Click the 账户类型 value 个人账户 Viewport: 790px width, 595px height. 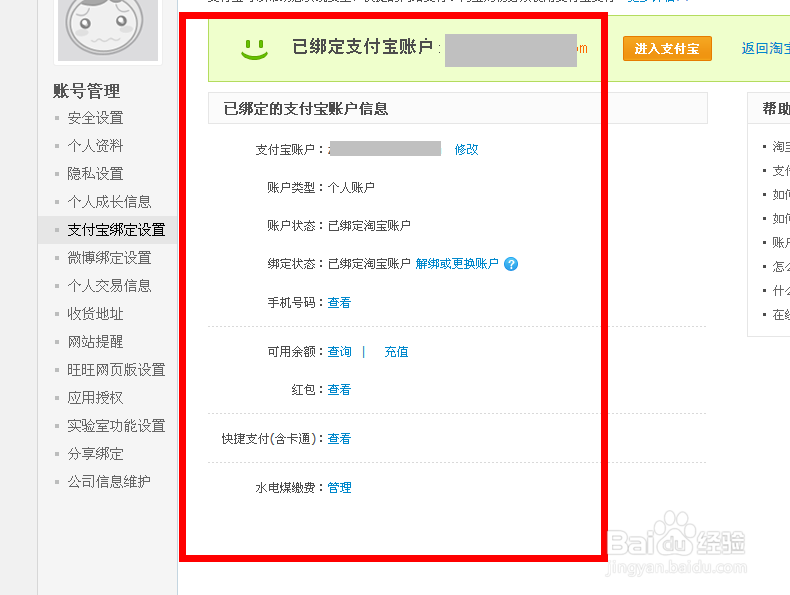click(351, 188)
